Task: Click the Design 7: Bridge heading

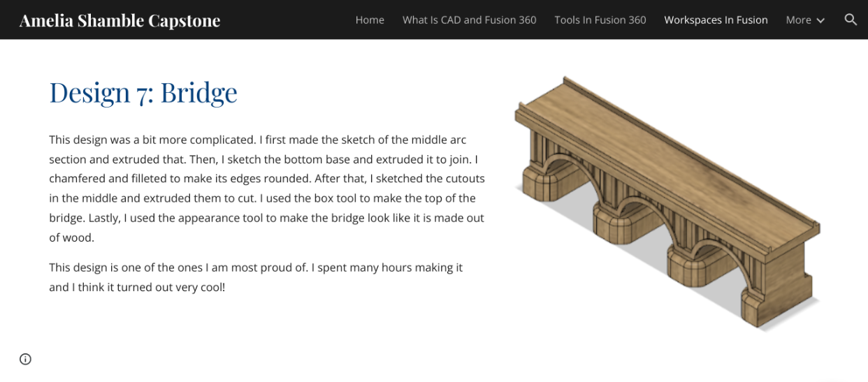Action: pyautogui.click(x=143, y=92)
